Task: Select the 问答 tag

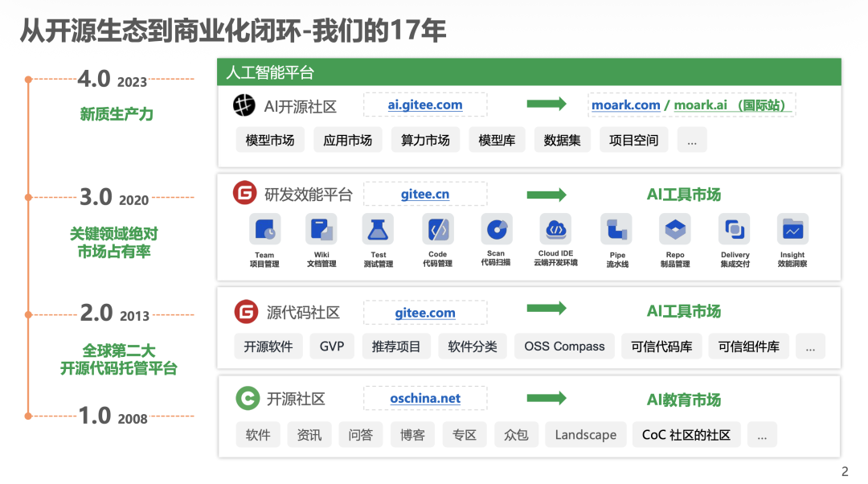Action: (361, 435)
